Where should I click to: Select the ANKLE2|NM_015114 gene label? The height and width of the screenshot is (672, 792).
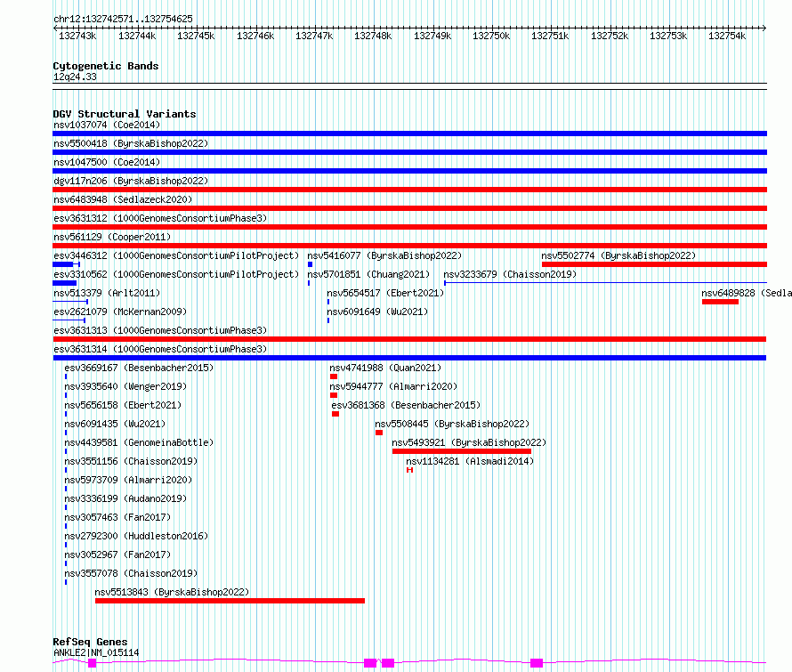(96, 652)
